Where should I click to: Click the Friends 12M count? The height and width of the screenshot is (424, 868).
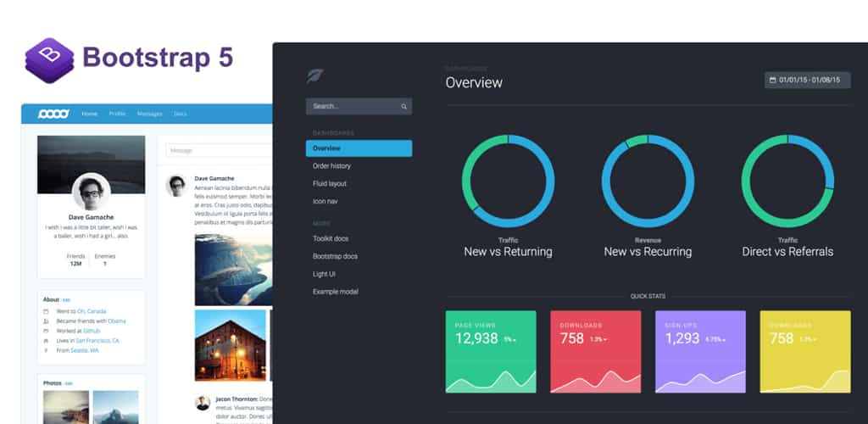(75, 260)
